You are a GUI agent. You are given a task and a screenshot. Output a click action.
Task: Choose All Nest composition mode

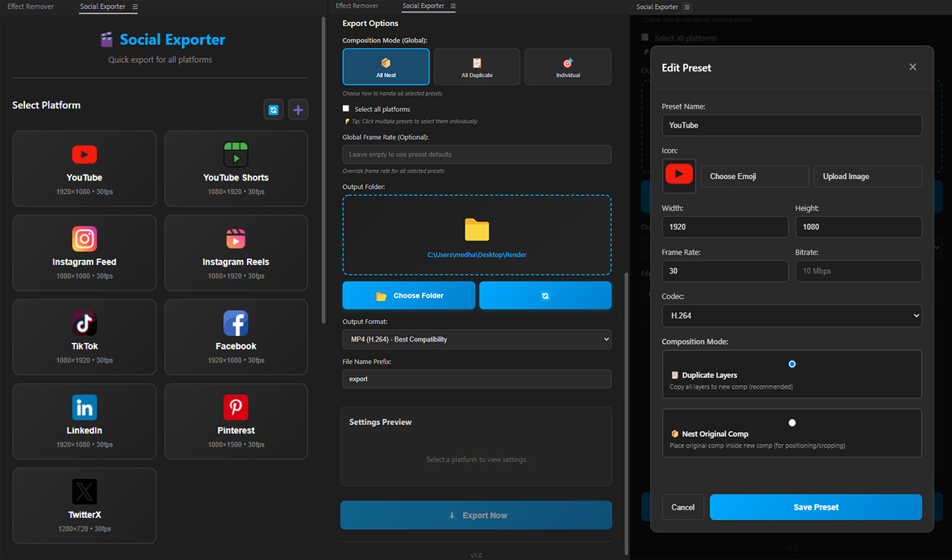386,67
